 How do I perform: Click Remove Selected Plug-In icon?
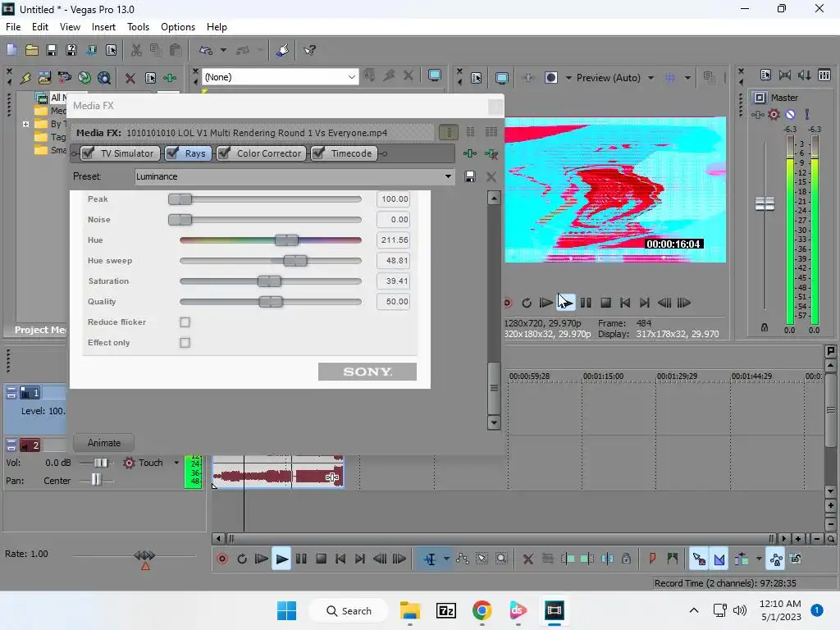[x=491, y=153]
